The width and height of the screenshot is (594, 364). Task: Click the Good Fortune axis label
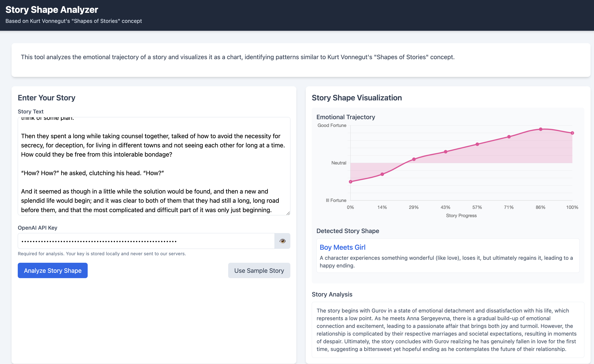[x=332, y=125]
